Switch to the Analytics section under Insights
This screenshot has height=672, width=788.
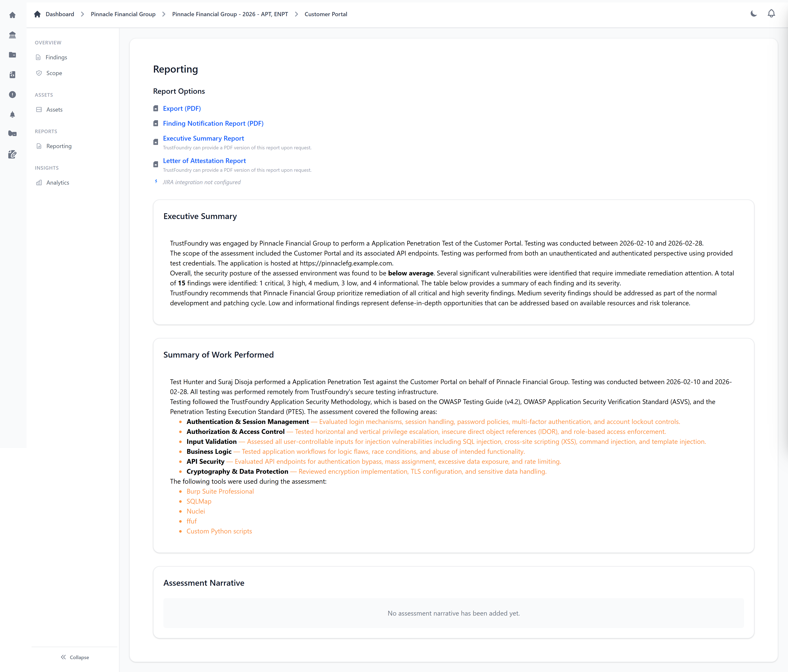pos(58,183)
